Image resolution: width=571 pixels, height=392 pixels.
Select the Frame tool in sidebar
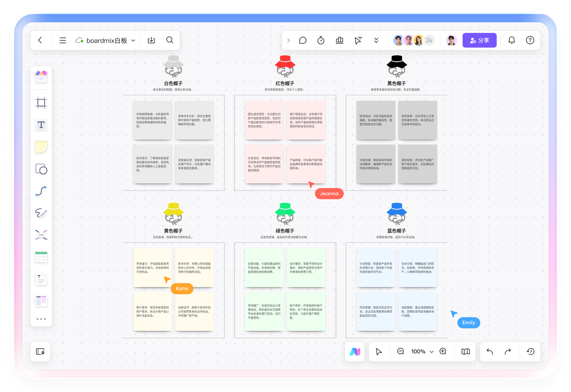pos(41,103)
